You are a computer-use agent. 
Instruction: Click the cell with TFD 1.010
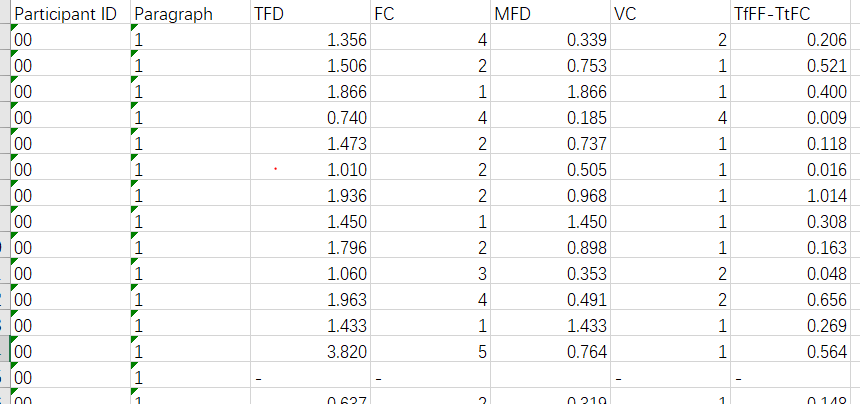(310, 167)
